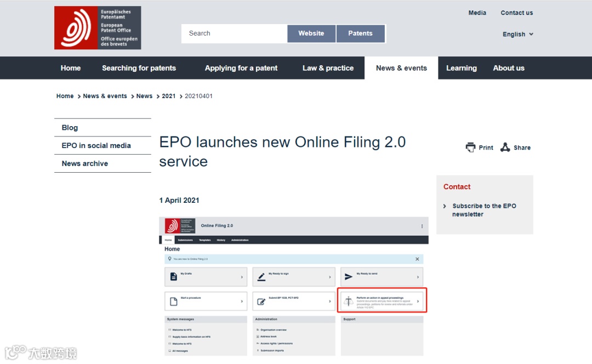
Task: Click the arrow beside Subscribe to the EPO newsletter
Action: pos(445,206)
